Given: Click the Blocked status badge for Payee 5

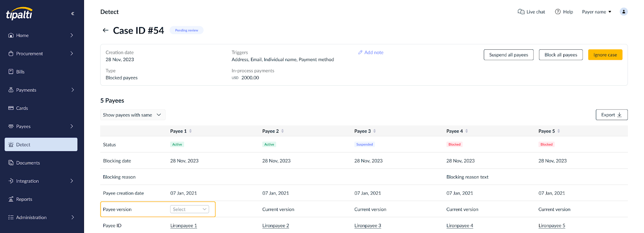Looking at the screenshot, I should (x=547, y=144).
